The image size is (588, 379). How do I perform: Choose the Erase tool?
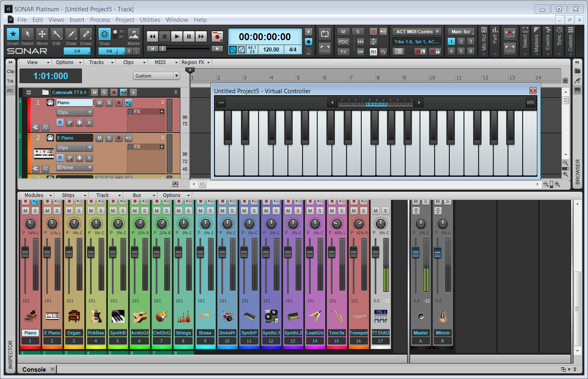86,34
